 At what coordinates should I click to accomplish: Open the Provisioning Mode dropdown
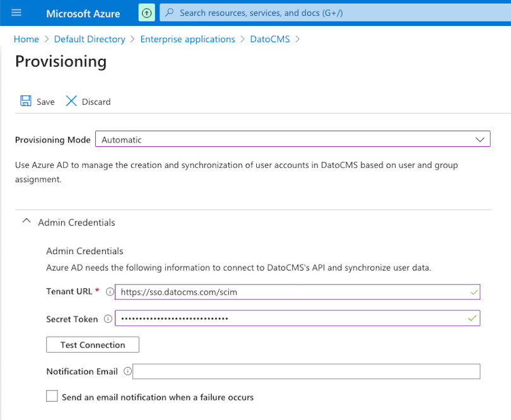[x=481, y=139]
